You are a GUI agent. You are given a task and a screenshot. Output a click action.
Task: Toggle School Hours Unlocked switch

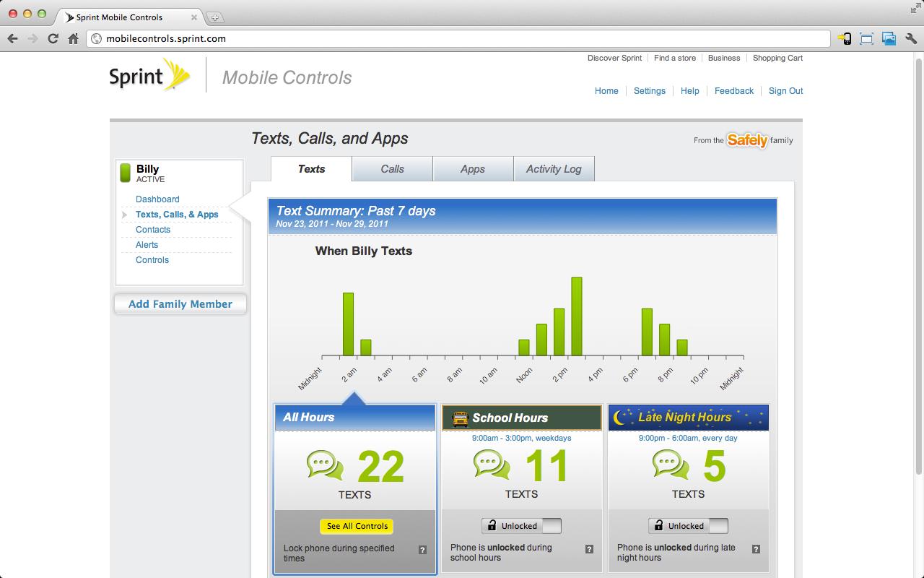pos(521,526)
